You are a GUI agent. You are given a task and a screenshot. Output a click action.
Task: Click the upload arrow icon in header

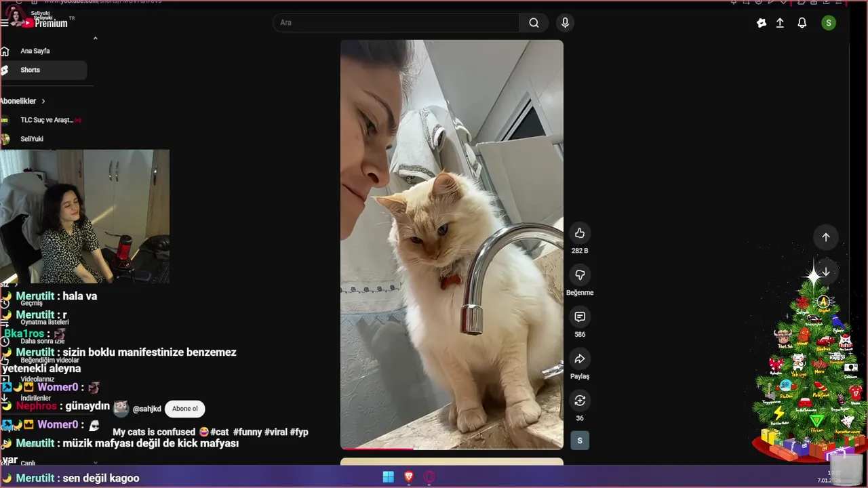click(x=780, y=23)
